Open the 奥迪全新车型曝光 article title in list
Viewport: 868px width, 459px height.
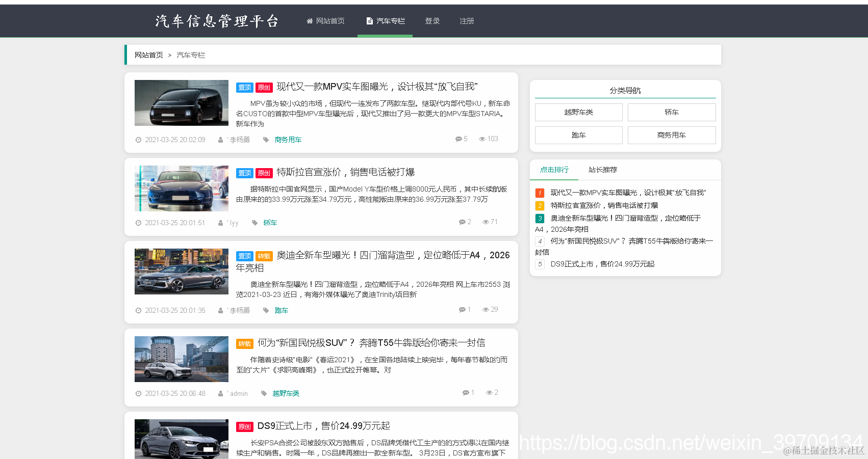coord(373,261)
